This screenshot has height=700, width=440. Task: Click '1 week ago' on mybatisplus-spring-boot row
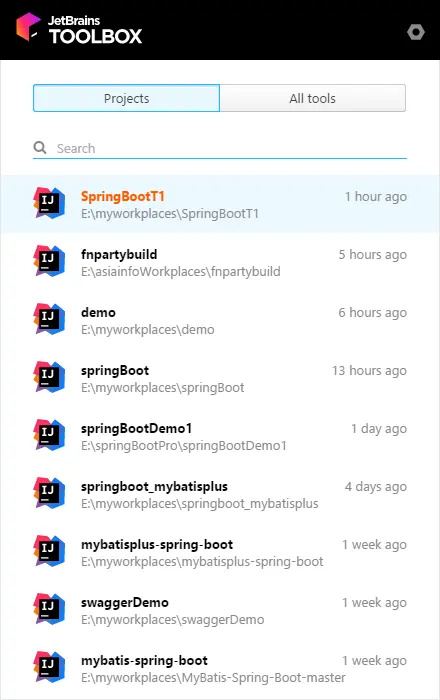pos(374,545)
